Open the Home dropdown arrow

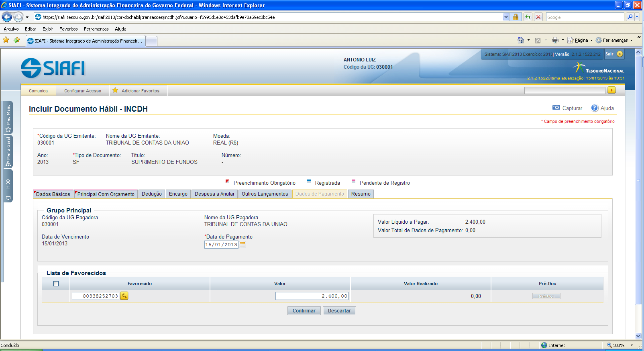point(528,40)
